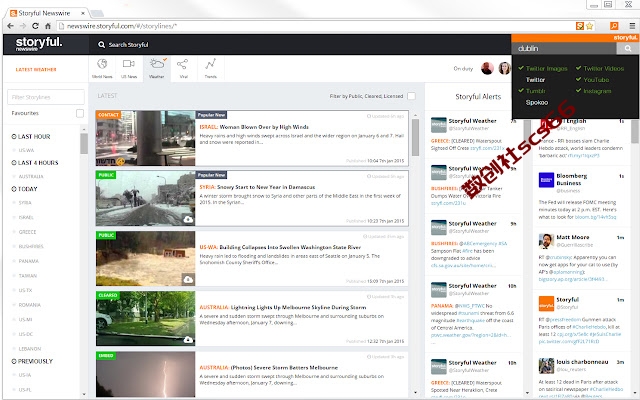Image resolution: width=640 pixels, height=400 pixels.
Task: Open Washington flood building thumbnail
Action: 146,258
